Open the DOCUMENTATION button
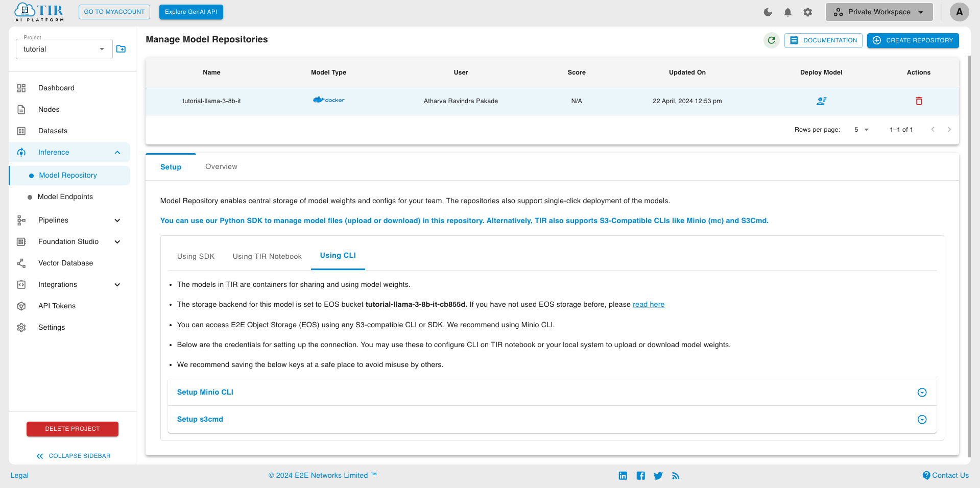Viewport: 980px width, 488px height. [x=823, y=40]
